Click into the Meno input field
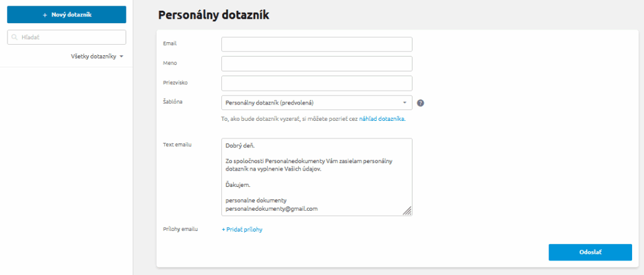The width and height of the screenshot is (644, 275). pos(316,64)
